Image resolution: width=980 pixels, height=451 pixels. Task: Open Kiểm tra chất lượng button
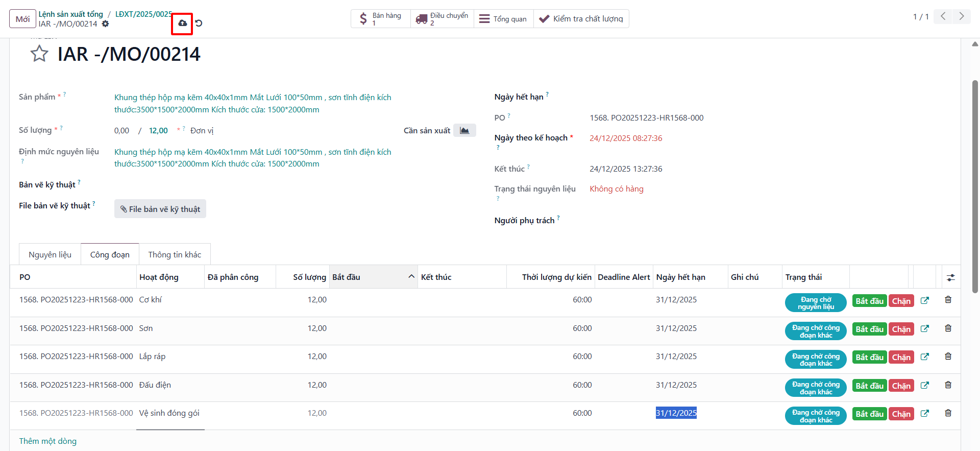(581, 19)
